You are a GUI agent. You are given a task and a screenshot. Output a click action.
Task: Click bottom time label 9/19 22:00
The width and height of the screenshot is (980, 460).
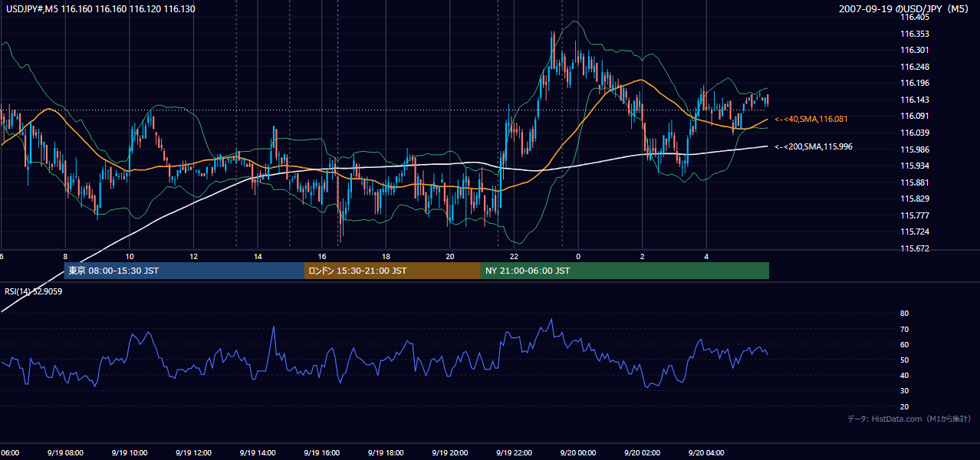point(514,453)
